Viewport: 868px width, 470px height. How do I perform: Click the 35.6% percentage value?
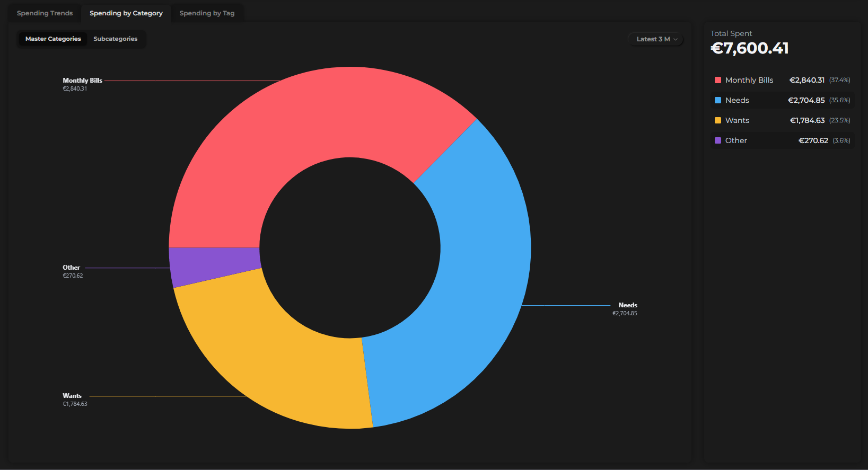tap(840, 100)
